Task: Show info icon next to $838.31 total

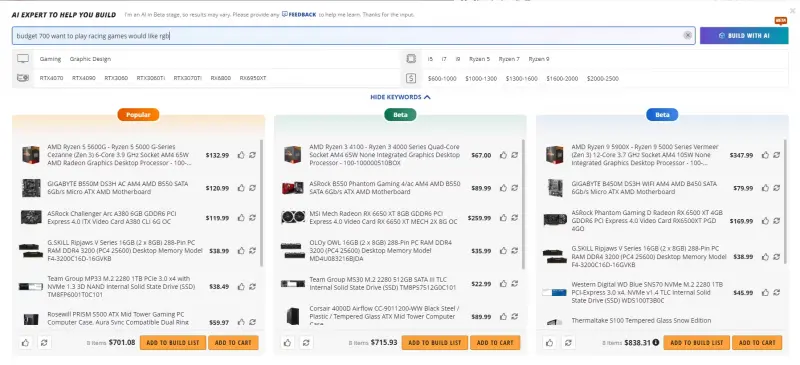Action: [656, 343]
